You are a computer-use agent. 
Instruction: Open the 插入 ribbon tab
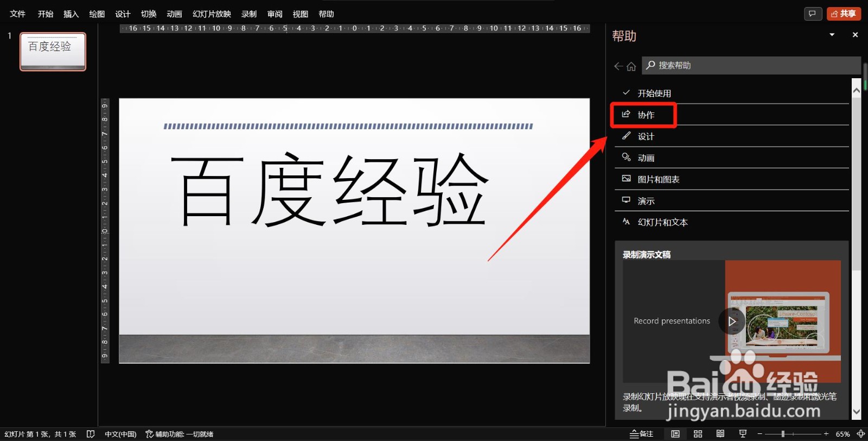point(71,14)
